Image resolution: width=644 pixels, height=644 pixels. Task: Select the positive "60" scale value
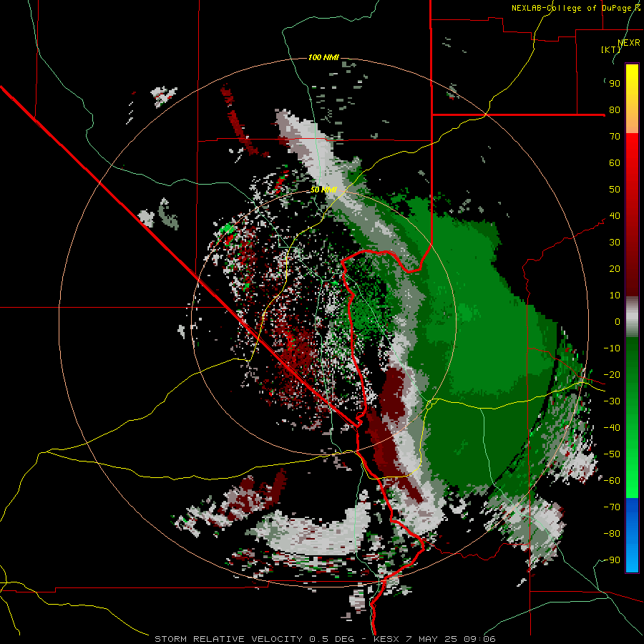[615, 163]
